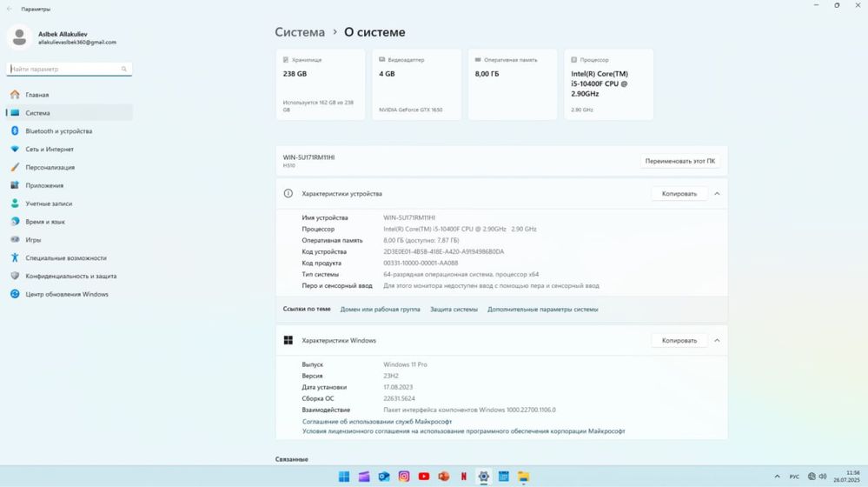868x487 pixels.
Task: Launch Netflix from the taskbar
Action: tap(464, 477)
